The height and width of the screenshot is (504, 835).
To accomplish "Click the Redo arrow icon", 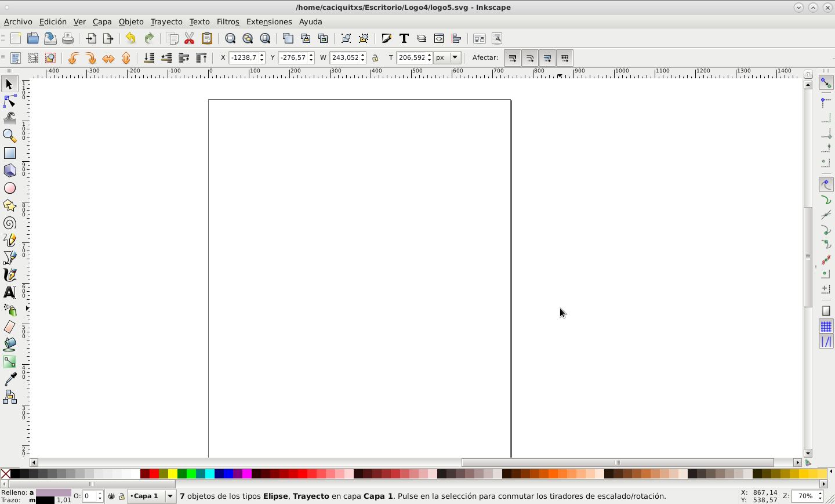I will [x=149, y=38].
